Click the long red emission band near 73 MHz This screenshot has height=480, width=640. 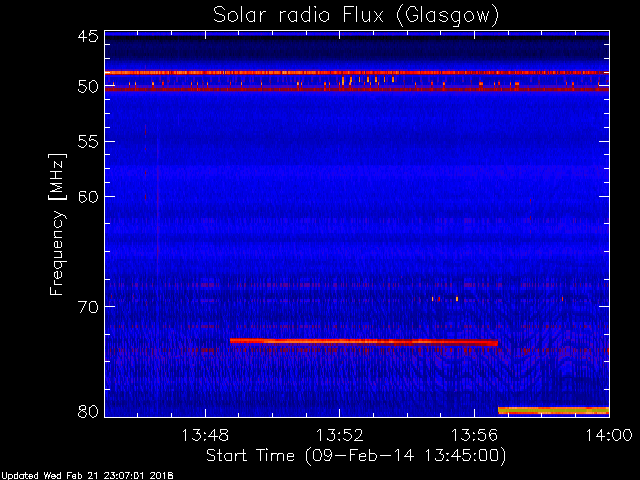click(364, 342)
